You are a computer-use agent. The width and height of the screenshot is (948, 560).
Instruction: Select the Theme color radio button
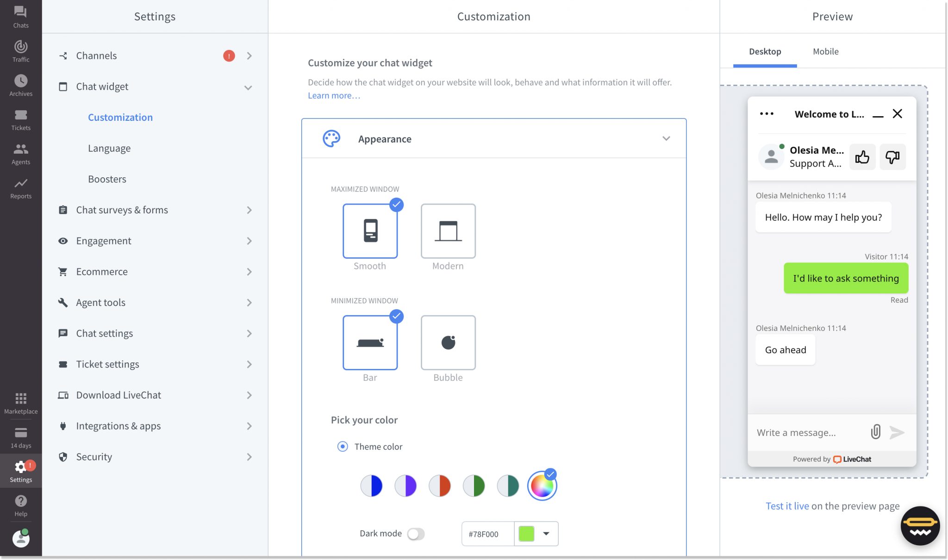(342, 446)
